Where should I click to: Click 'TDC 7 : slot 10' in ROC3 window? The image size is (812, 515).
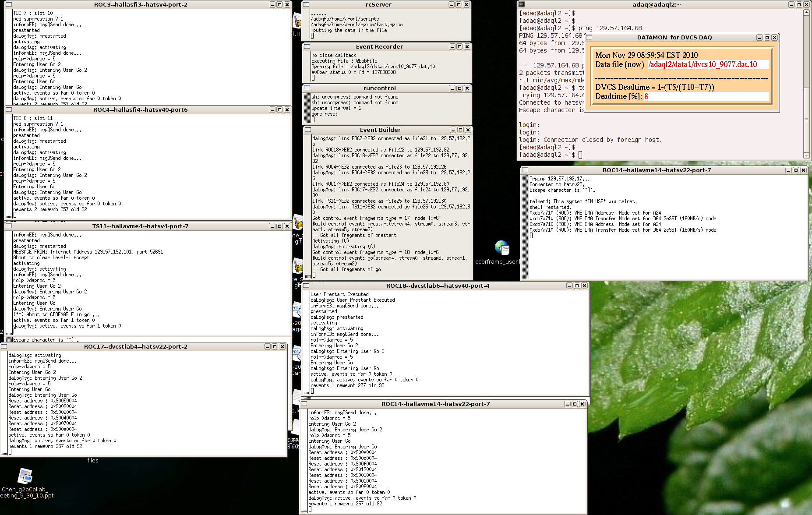33,13
